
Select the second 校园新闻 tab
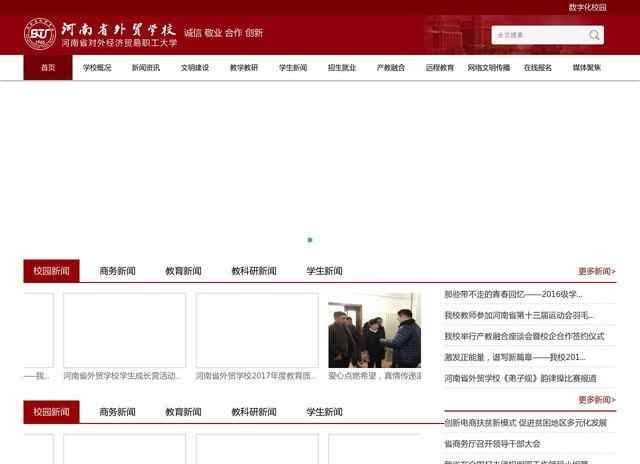pos(51,412)
